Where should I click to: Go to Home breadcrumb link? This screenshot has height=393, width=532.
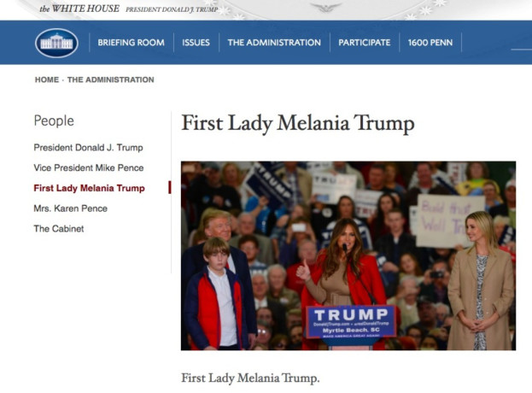point(47,79)
